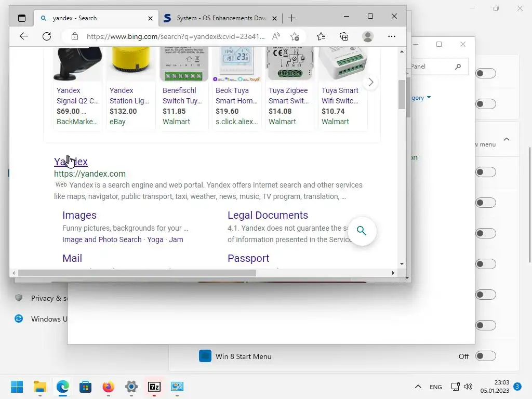This screenshot has width=532, height=399.
Task: Open the Mail sublink
Action: coord(72,258)
